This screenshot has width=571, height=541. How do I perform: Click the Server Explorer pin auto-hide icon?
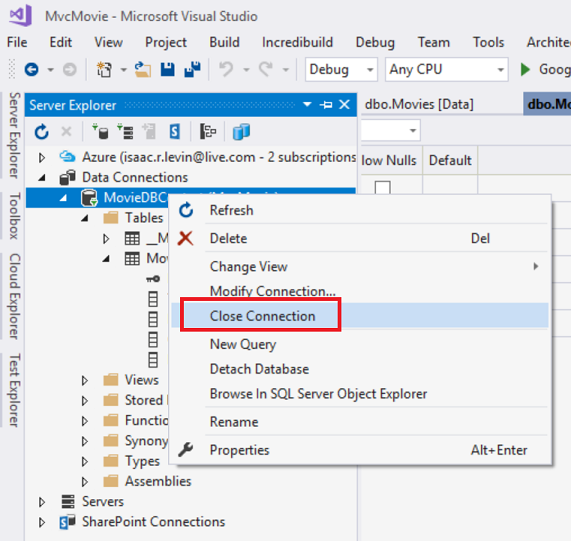(326, 105)
